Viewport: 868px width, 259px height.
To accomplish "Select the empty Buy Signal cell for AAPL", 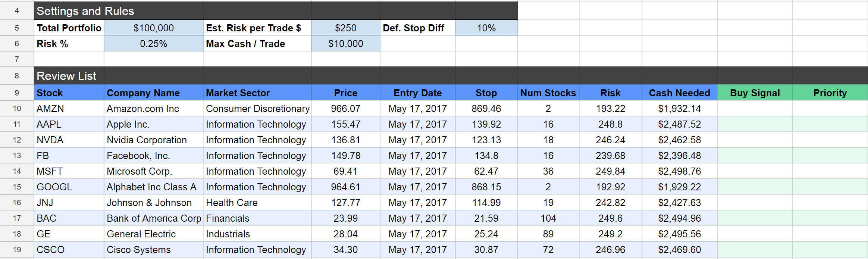I will point(755,124).
